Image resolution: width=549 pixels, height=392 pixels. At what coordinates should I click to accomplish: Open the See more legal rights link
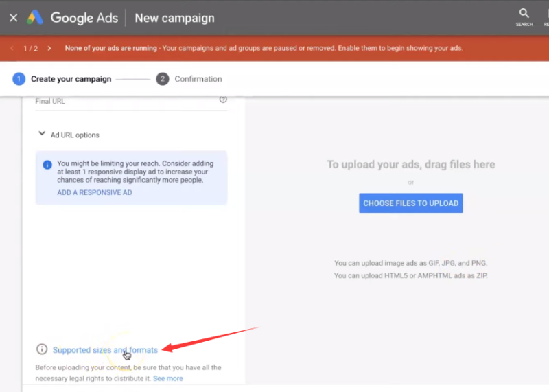[168, 378]
